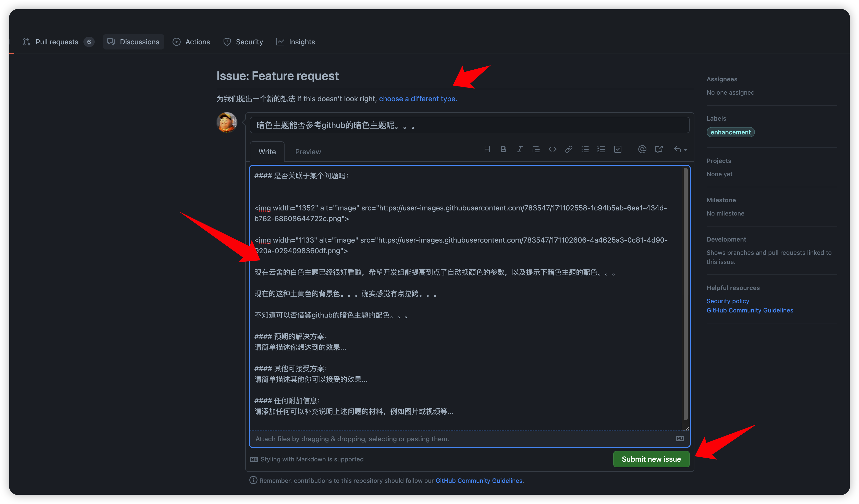Reference an issue or pull request
Screen dimensions: 859x504
pos(659,149)
